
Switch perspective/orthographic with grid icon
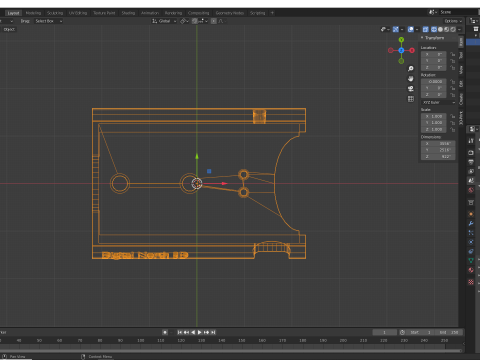tap(411, 99)
